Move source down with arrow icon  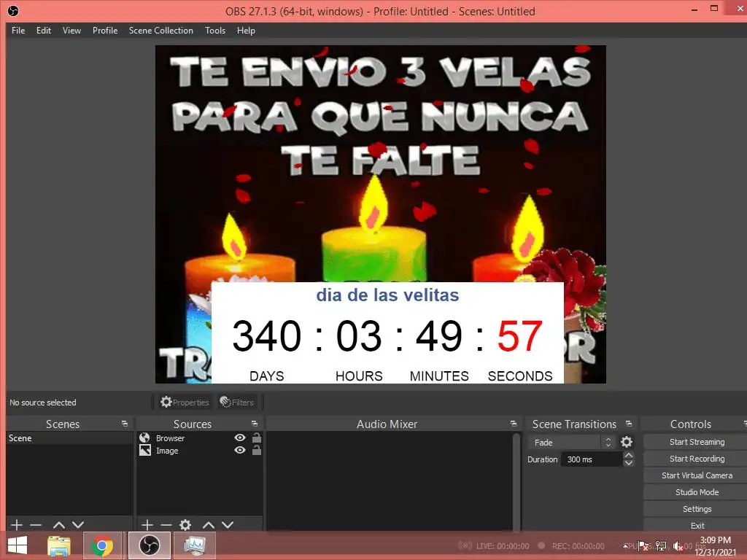[228, 525]
